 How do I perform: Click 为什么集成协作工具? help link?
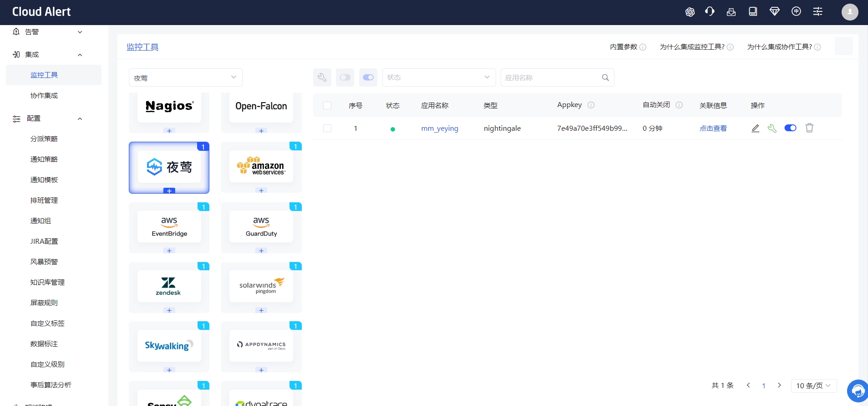pos(780,47)
